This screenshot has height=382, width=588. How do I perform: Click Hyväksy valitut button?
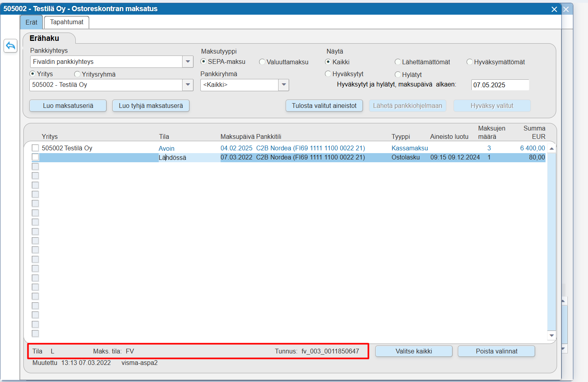[492, 106]
